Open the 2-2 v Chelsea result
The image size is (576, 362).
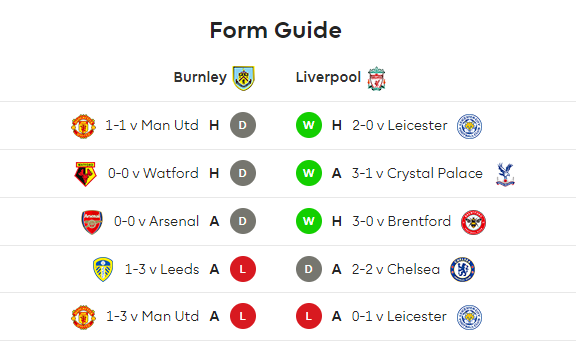coord(396,269)
